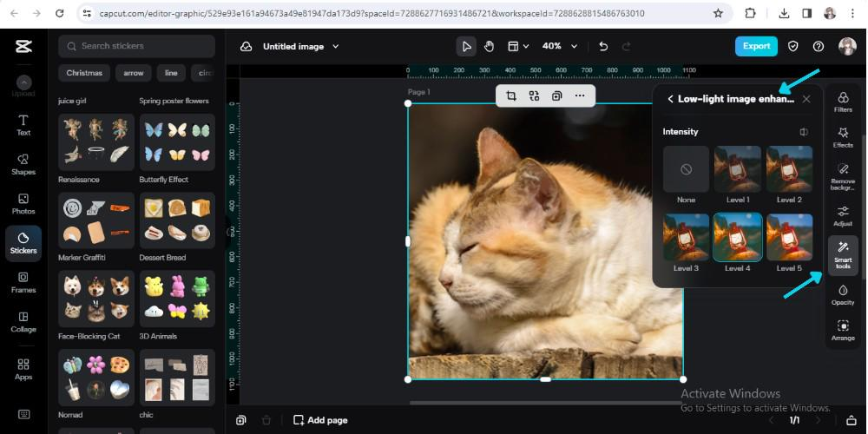Open the Shapes panel
Viewport: 868px width, 434px height.
(23, 164)
